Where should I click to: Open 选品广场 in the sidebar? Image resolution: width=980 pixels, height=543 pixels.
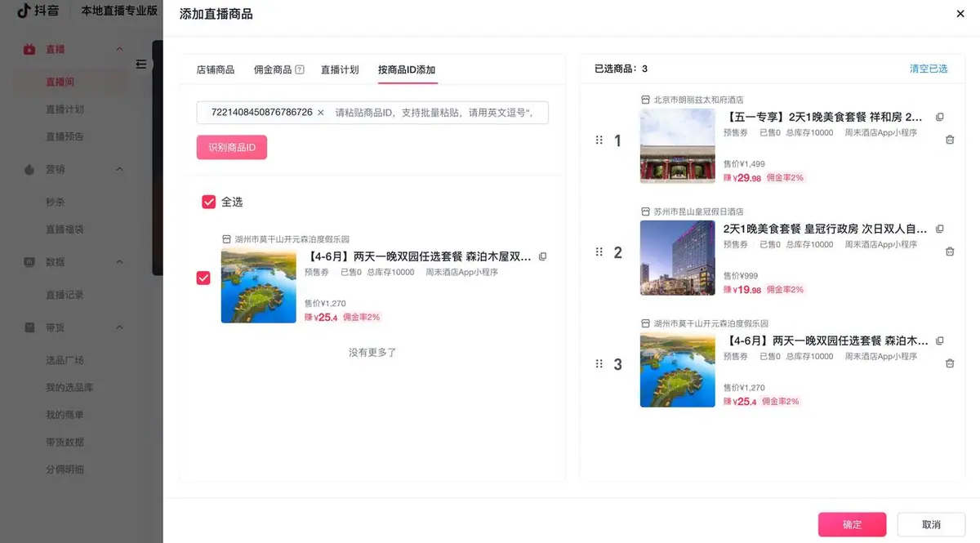pos(65,360)
